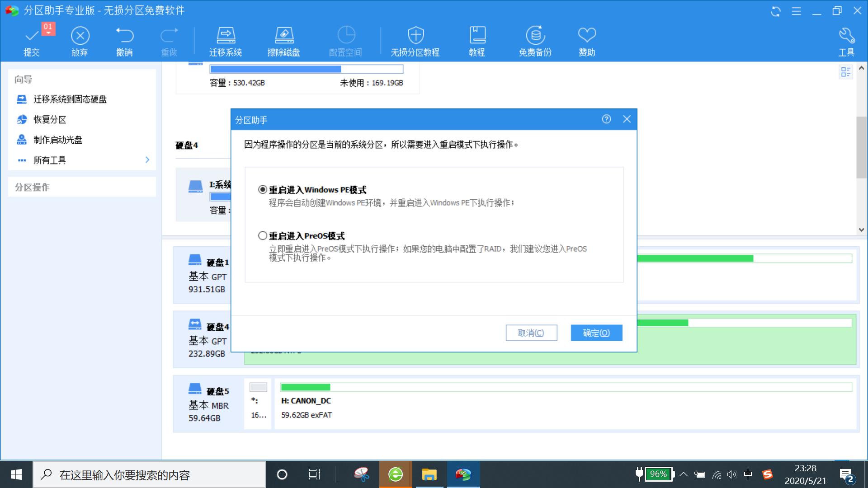Expand the 所有工具 sidebar chevron
This screenshot has width=868, height=488.
[x=147, y=160]
